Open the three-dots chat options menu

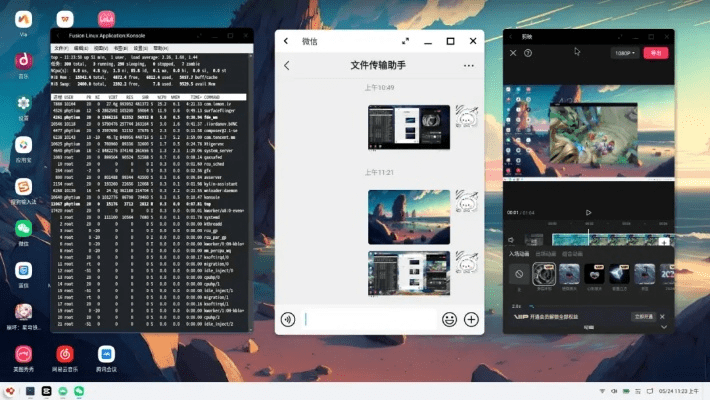tap(469, 66)
